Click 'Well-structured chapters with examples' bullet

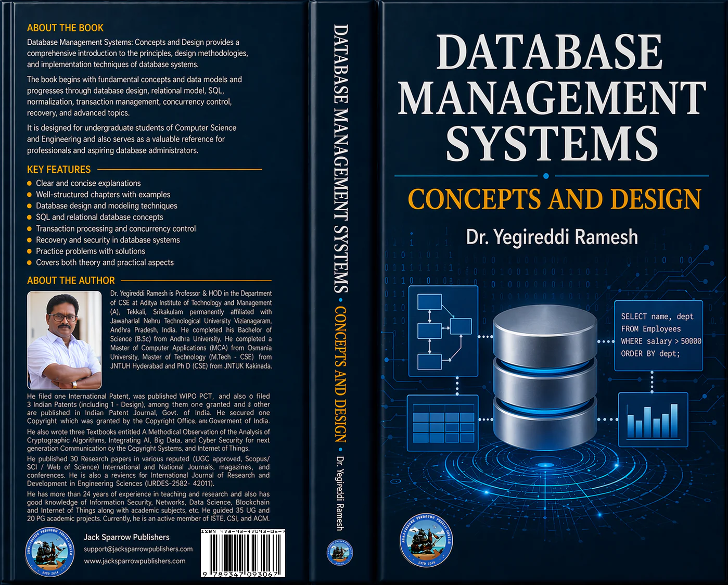[x=99, y=195]
